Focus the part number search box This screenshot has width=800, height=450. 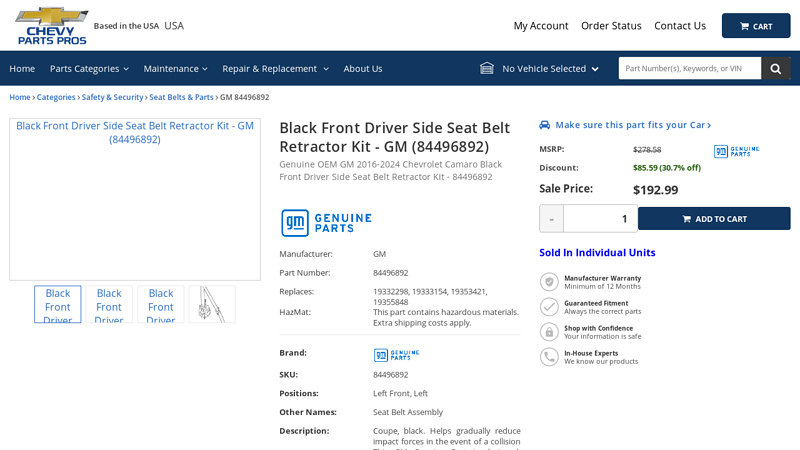(690, 68)
